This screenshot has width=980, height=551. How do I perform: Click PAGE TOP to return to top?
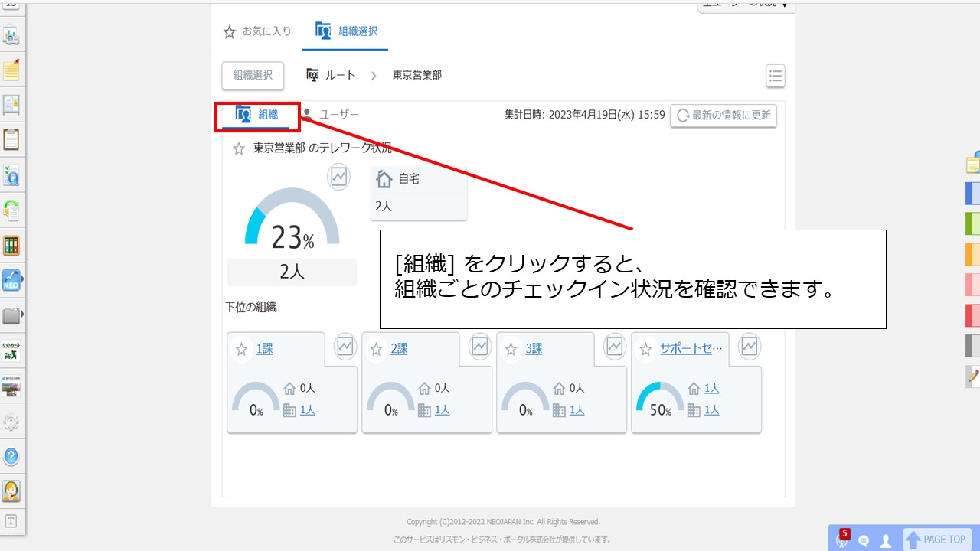pos(936,540)
